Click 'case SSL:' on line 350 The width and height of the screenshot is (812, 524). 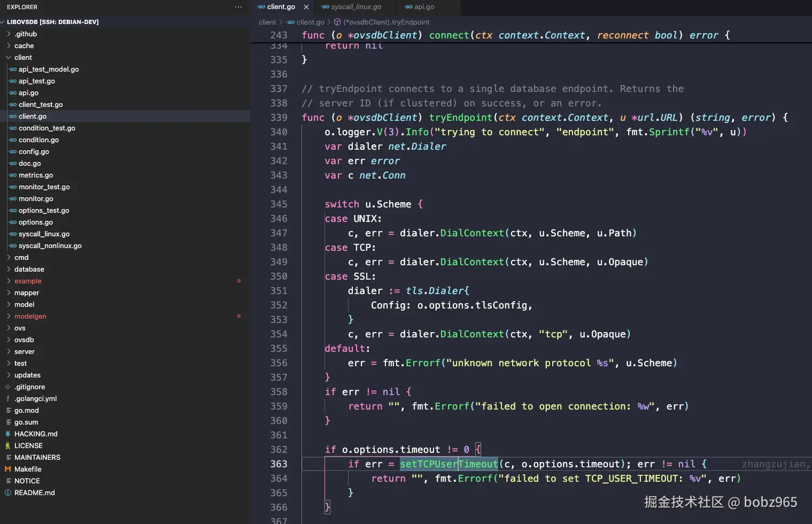coord(350,276)
